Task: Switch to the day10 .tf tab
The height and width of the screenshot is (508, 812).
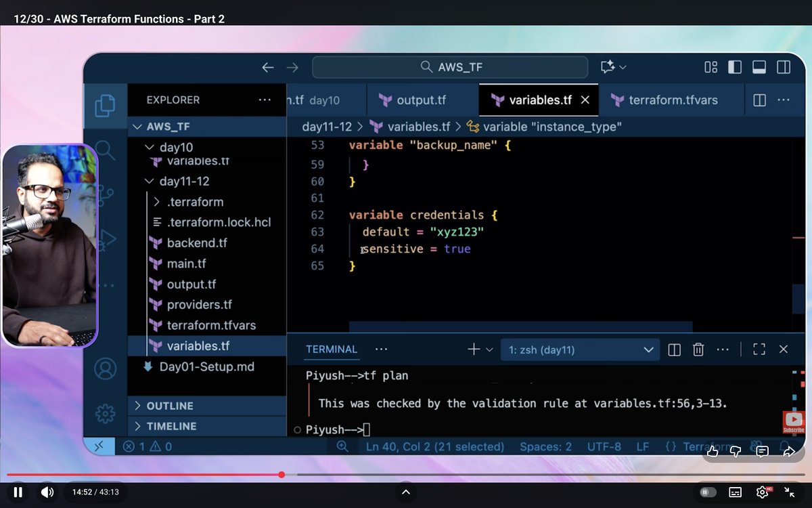Action: click(326, 100)
